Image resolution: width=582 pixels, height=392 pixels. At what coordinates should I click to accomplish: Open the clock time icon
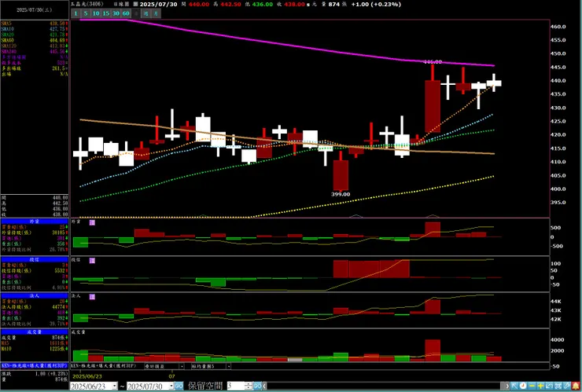click(523, 386)
